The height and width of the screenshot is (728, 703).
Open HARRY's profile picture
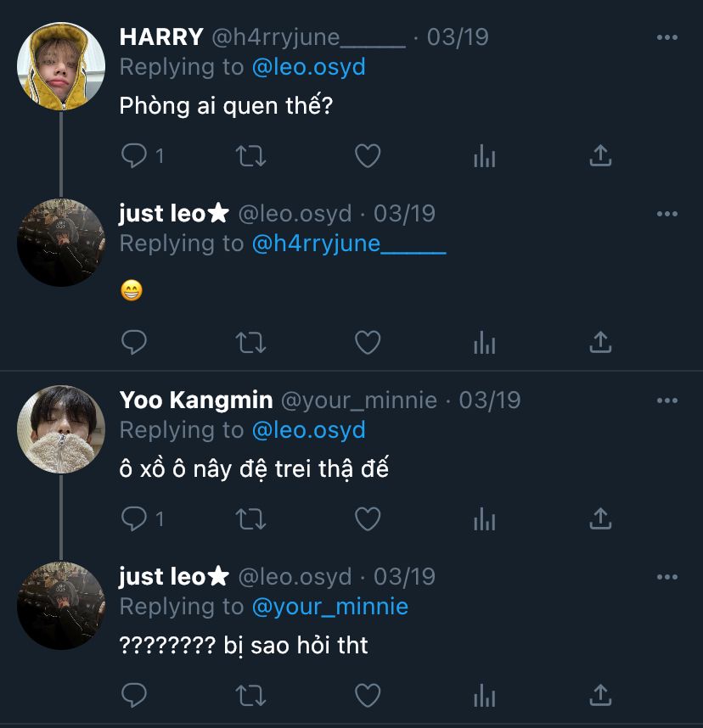click(x=61, y=66)
